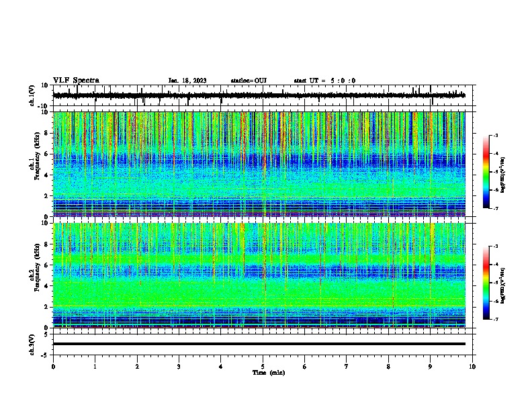The width and height of the screenshot is (532, 411).
Task: Click the date label 'Jan. 18, 2023'
Action: pos(187,81)
